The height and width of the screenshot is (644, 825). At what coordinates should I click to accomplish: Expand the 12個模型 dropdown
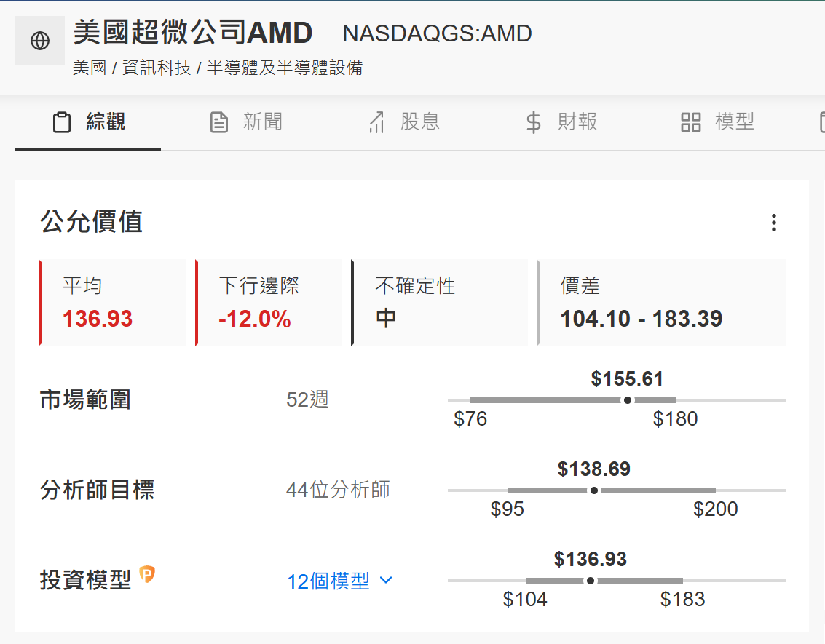point(340,581)
